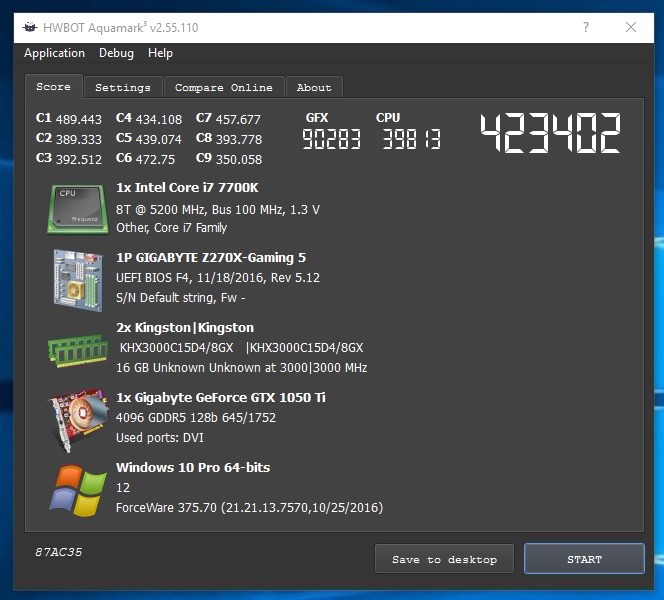Screen dimensions: 664x600
Task: Open the Application menu
Action: click(54, 53)
